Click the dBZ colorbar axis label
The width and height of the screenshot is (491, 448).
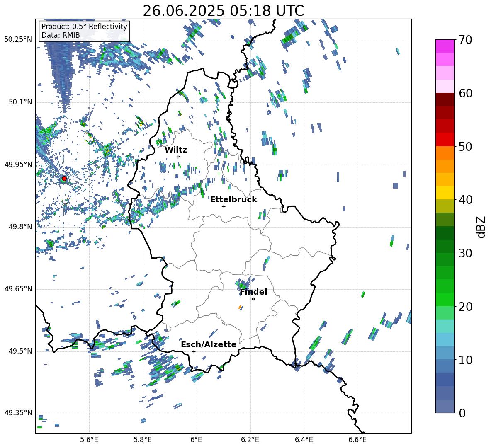(x=481, y=227)
